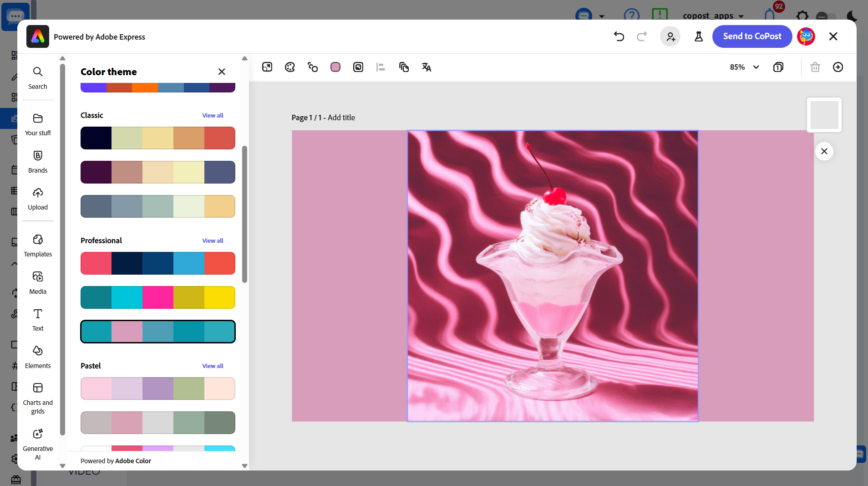Open the Search panel
The width and height of the screenshot is (868, 486).
38,78
